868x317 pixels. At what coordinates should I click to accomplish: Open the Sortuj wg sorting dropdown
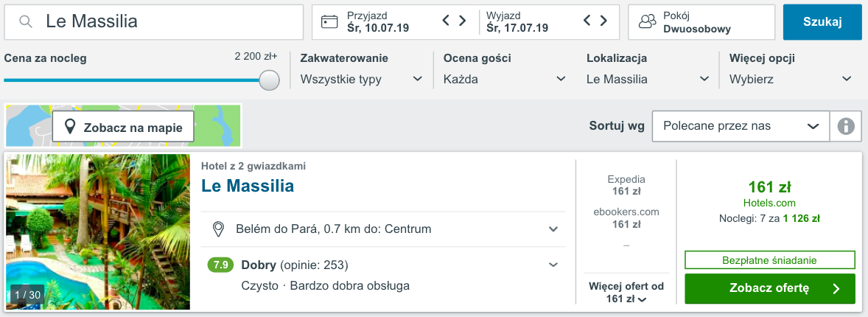pos(740,126)
